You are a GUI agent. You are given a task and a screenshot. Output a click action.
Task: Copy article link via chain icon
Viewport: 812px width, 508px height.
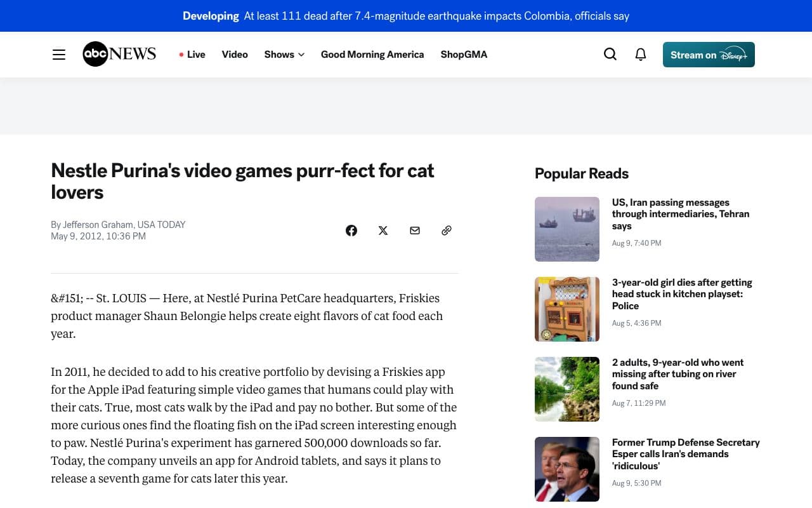click(447, 231)
